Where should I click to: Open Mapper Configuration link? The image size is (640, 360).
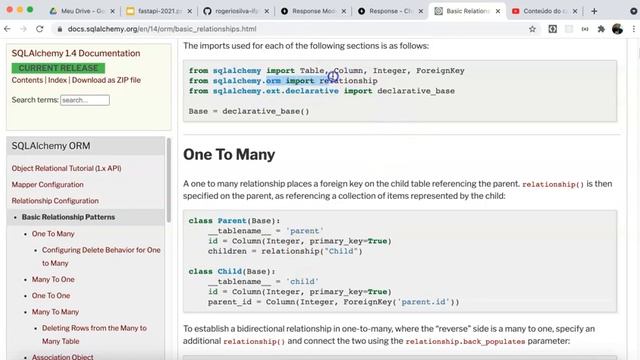[47, 184]
